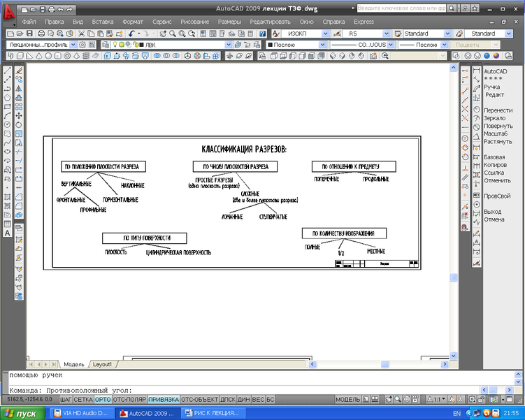
Task: Toggle ШАГ snap mode in status bar
Action: tap(66, 399)
